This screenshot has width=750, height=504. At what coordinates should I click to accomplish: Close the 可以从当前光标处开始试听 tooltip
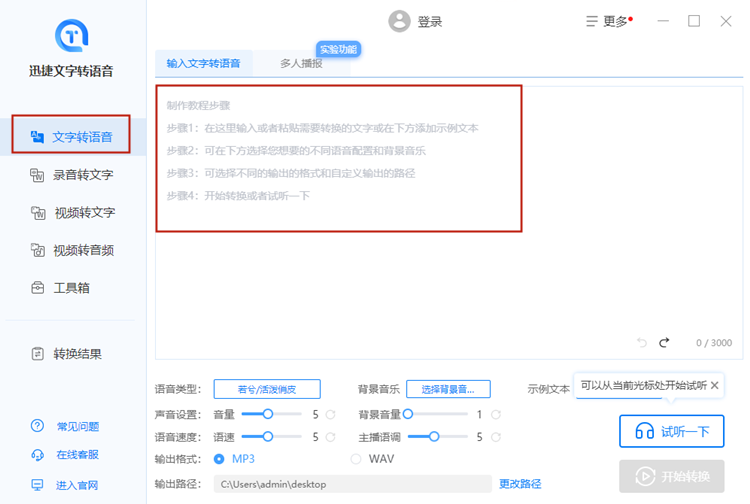tap(715, 385)
